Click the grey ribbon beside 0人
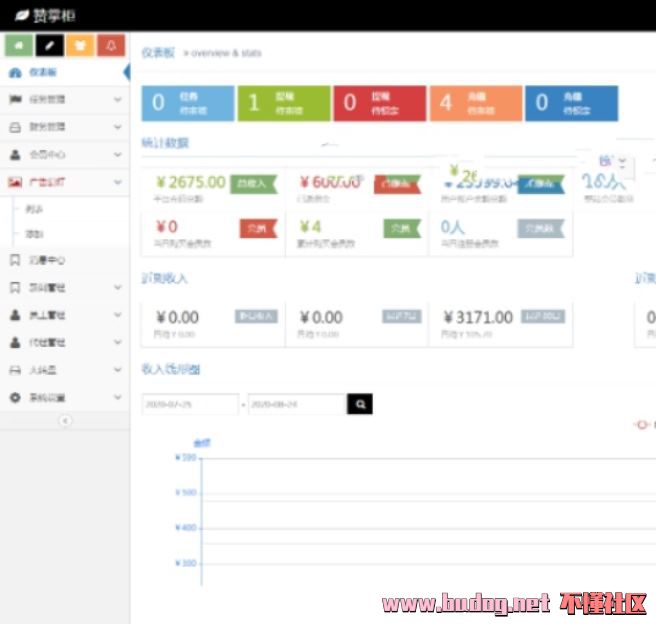Viewport: 656px width, 624px height. pos(541,228)
